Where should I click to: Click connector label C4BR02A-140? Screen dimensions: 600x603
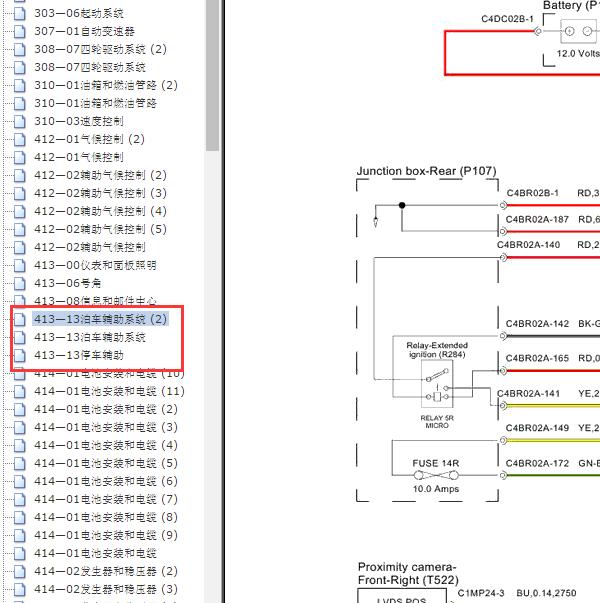pyautogui.click(x=528, y=245)
